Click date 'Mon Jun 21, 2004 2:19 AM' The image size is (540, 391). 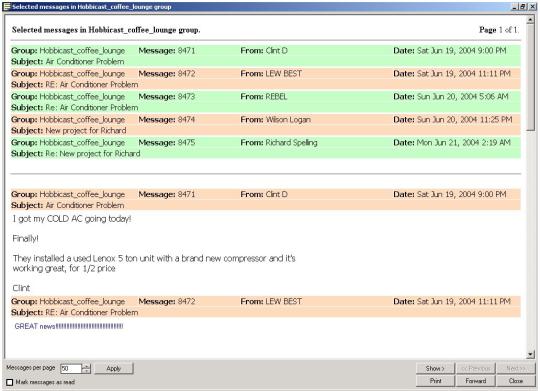[x=464, y=143]
